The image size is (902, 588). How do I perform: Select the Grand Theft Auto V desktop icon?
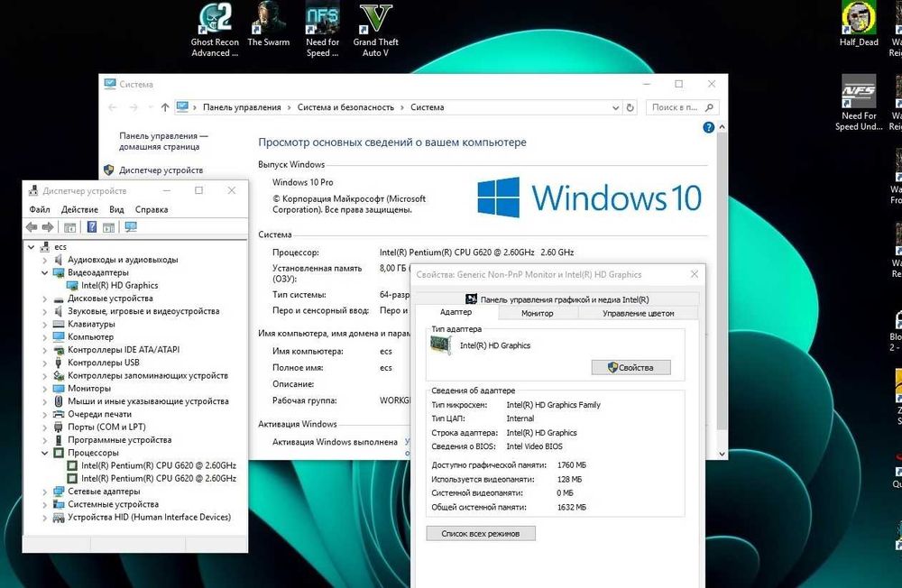(x=375, y=30)
